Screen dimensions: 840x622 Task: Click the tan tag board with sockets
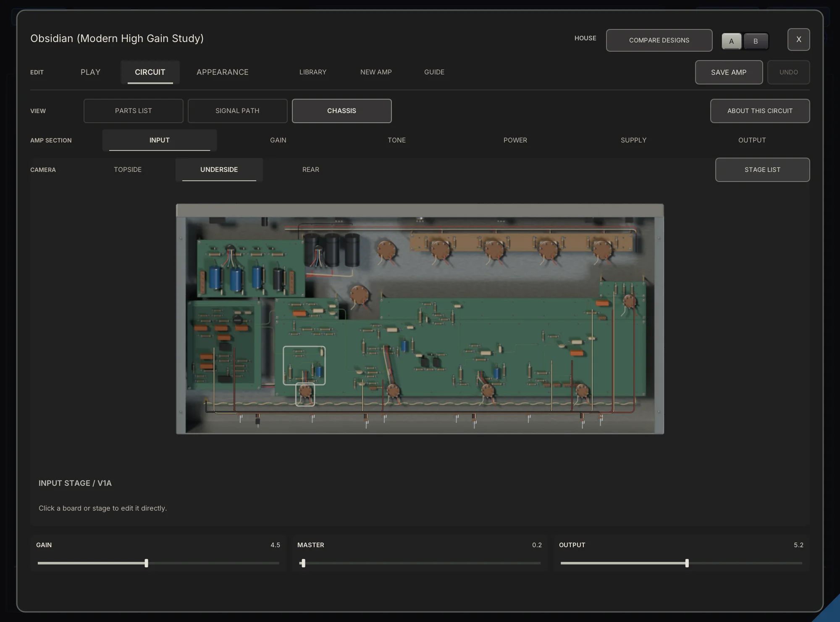(521, 243)
